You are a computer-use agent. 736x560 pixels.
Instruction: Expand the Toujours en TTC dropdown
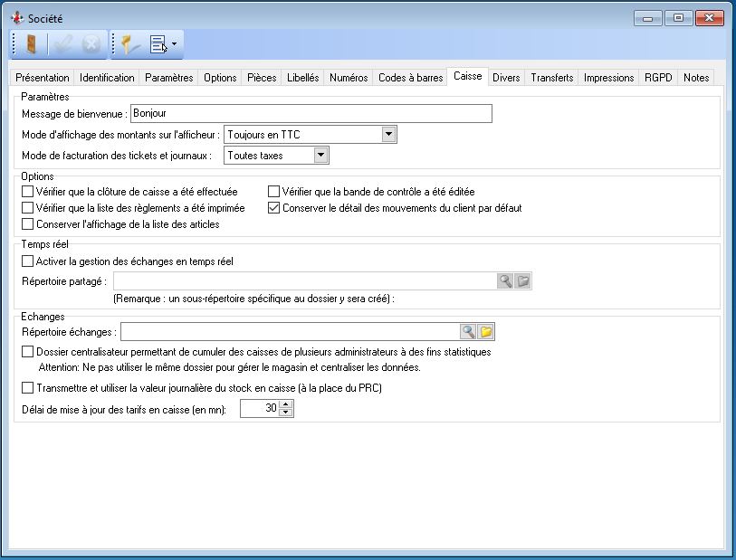(388, 135)
